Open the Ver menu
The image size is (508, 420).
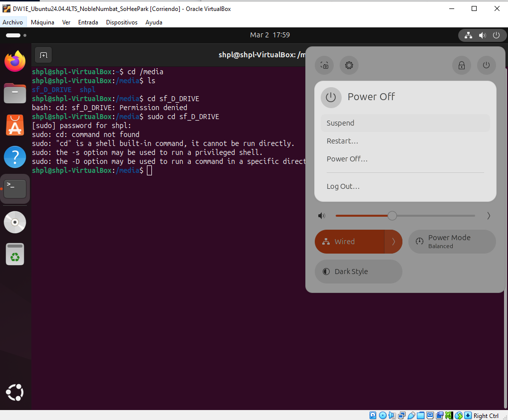tap(66, 22)
